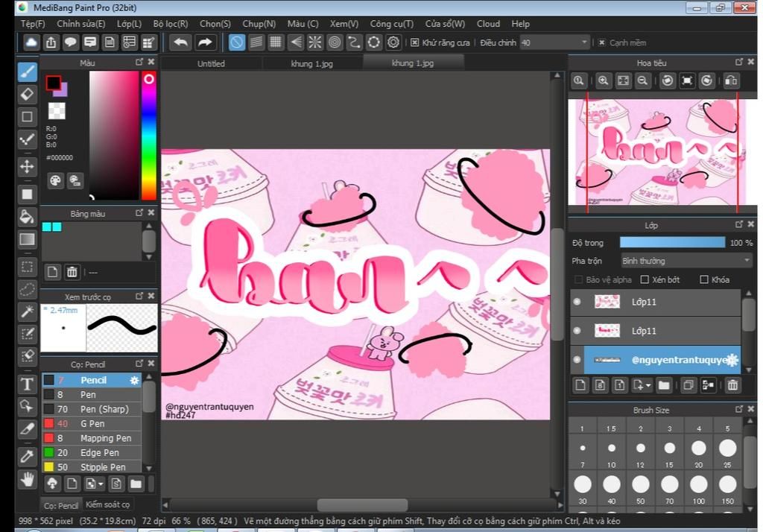Enable the Xén bớt checkbox
The height and width of the screenshot is (532, 763).
pos(645,279)
